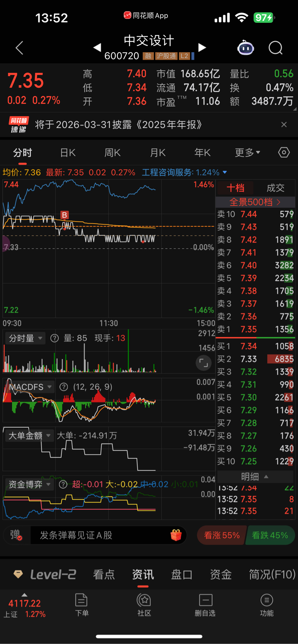
Task: Switch to 分时 chart tab
Action: click(x=23, y=153)
